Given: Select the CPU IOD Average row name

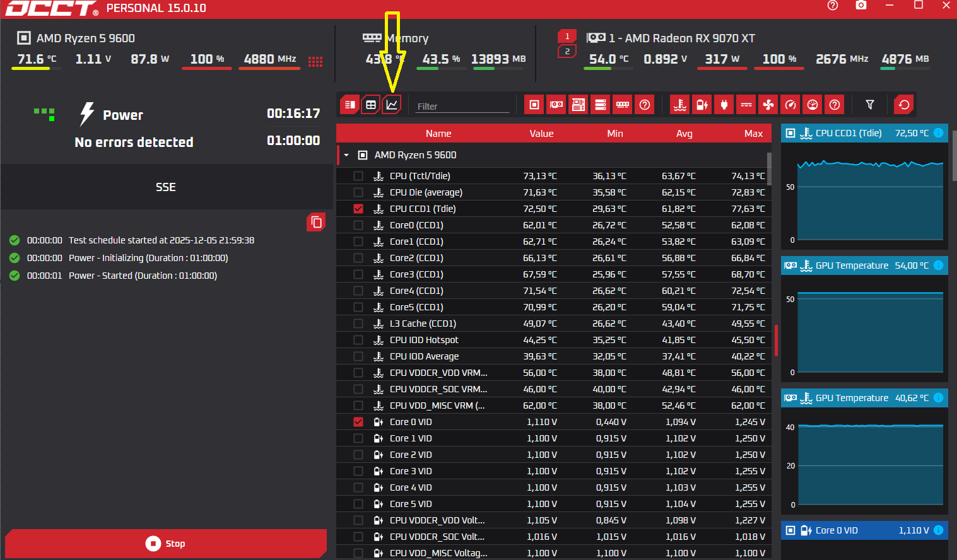Looking at the screenshot, I should [x=424, y=356].
